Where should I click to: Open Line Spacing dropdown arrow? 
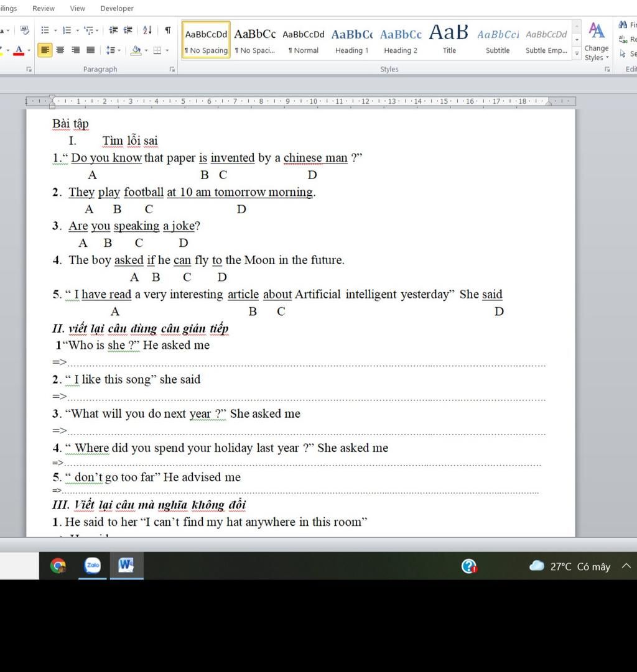pyautogui.click(x=119, y=50)
